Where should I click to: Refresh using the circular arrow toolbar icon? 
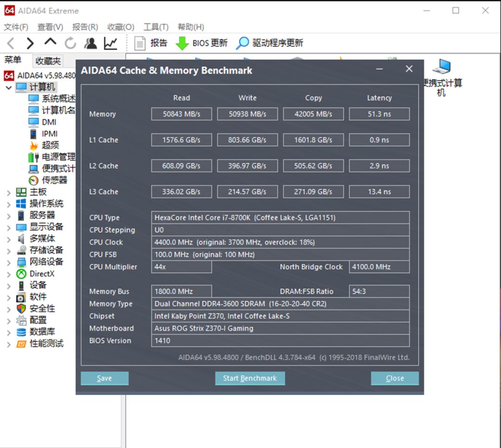pyautogui.click(x=71, y=43)
